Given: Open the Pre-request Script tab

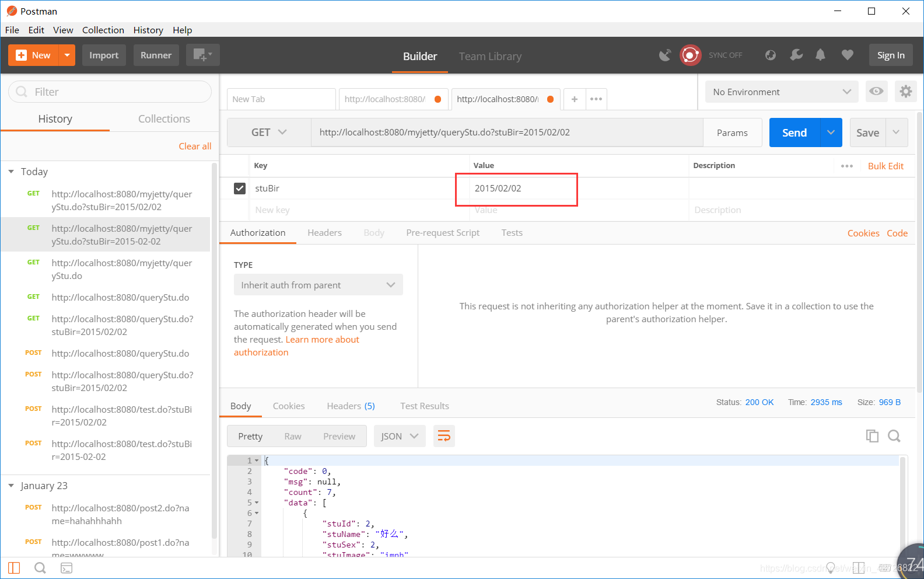Looking at the screenshot, I should 443,232.
